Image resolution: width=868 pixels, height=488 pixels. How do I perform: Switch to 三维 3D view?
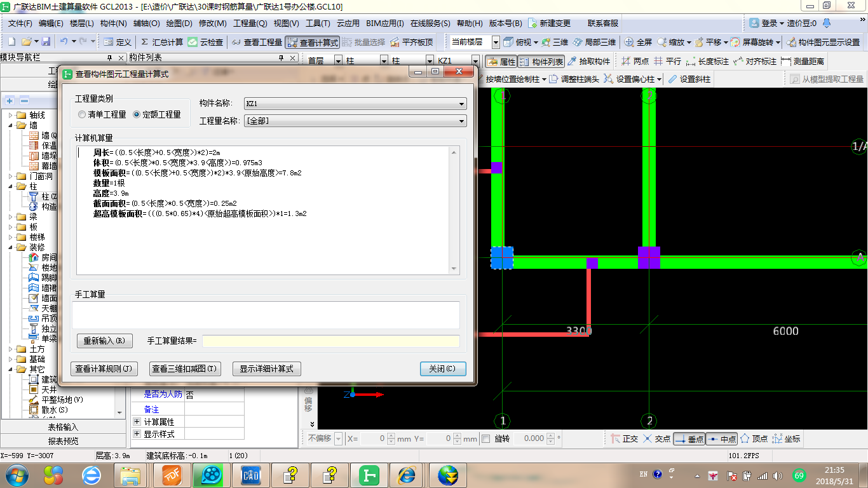554,42
